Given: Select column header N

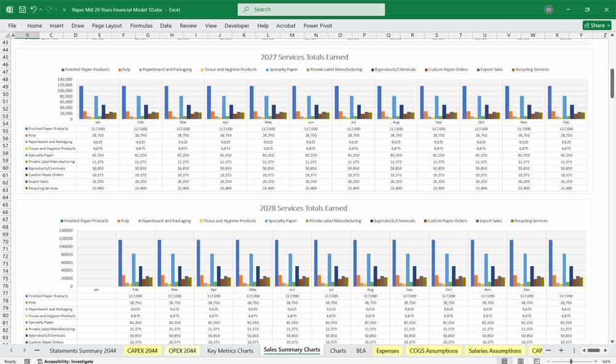Looking at the screenshot, I should point(316,35).
